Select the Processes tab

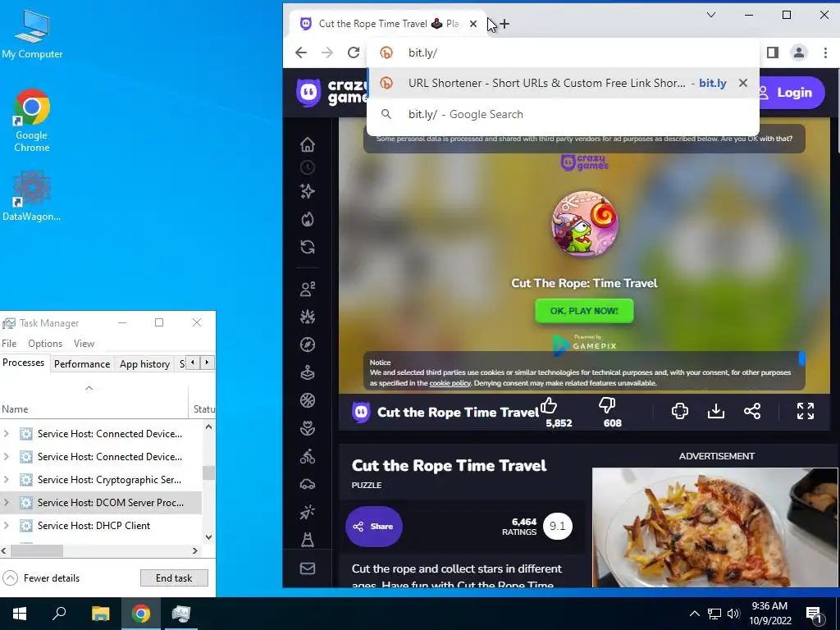coord(24,363)
